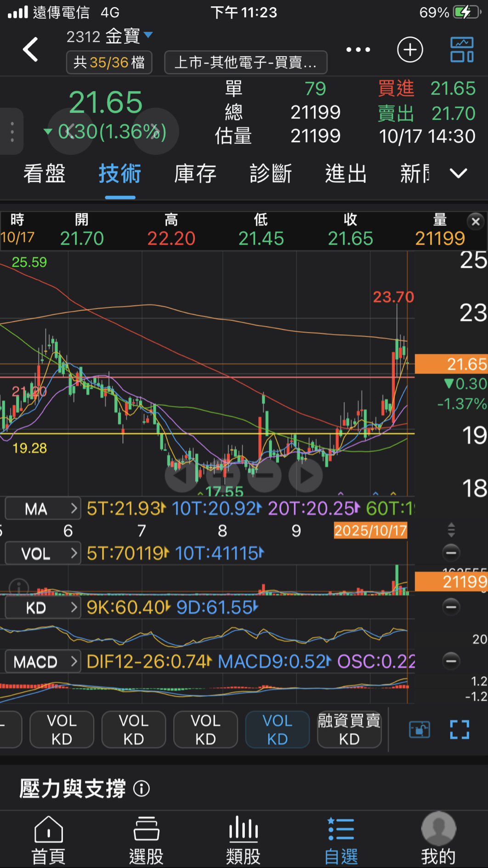Tap the 買進 price 21.65
The width and height of the screenshot is (488, 868).
[x=453, y=88]
